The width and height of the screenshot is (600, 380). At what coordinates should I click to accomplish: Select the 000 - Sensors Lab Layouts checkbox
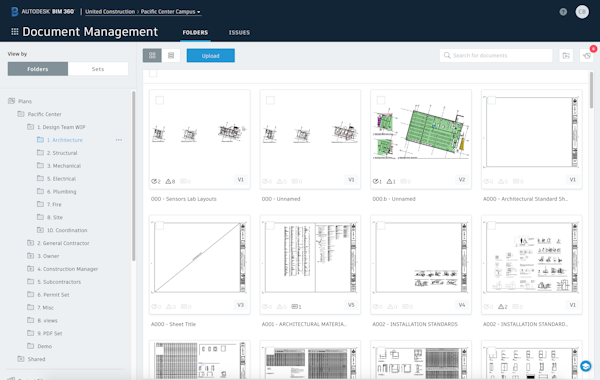tap(160, 100)
